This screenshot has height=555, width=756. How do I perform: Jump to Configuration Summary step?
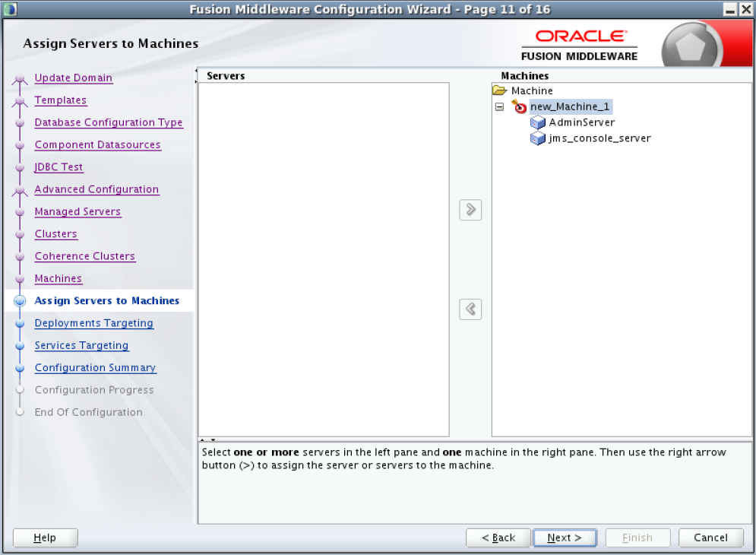tap(95, 368)
